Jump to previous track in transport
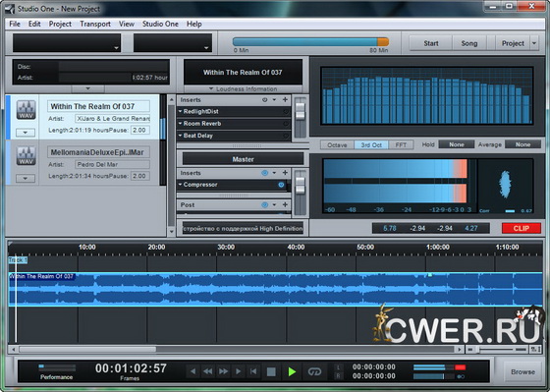The height and width of the screenshot is (392, 550). (192, 371)
